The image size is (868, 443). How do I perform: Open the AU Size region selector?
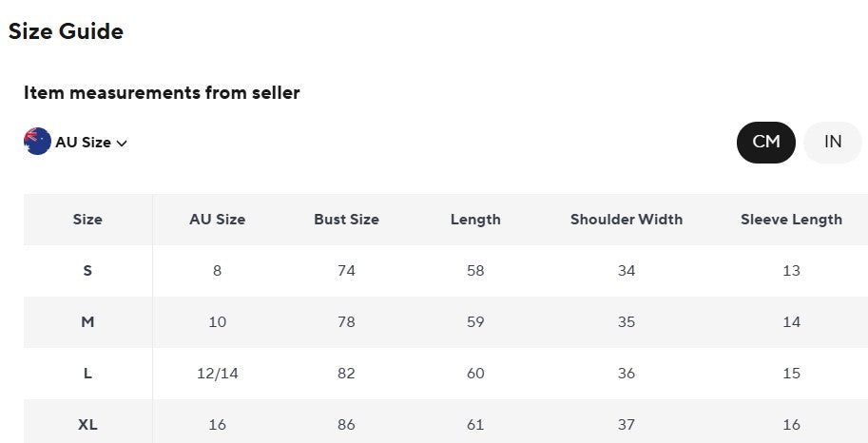click(x=76, y=142)
